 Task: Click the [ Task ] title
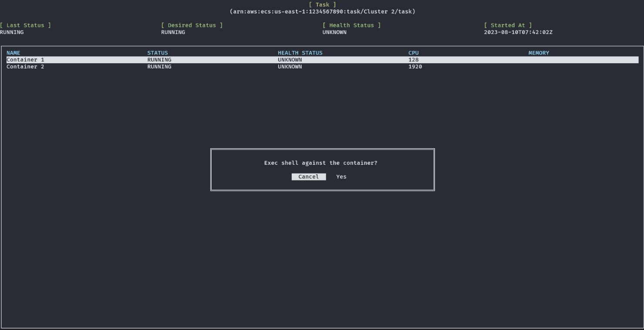point(322,5)
